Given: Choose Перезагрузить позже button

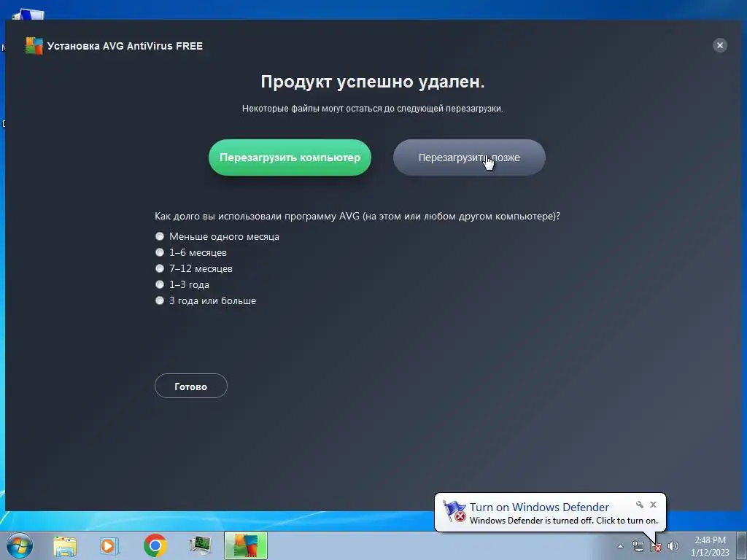Looking at the screenshot, I should pyautogui.click(x=469, y=157).
